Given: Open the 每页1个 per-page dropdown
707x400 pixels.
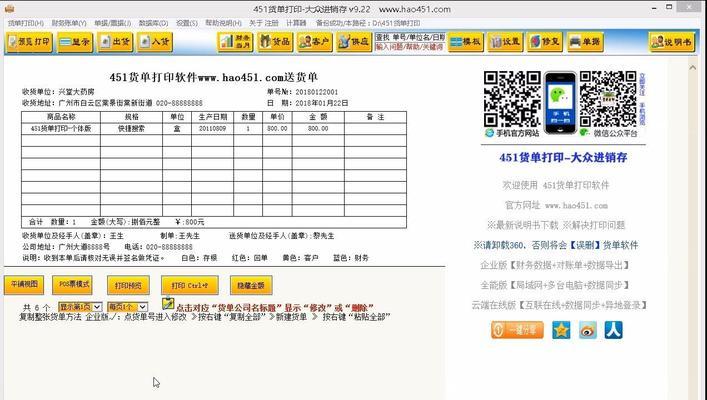Looking at the screenshot, I should pyautogui.click(x=127, y=307).
